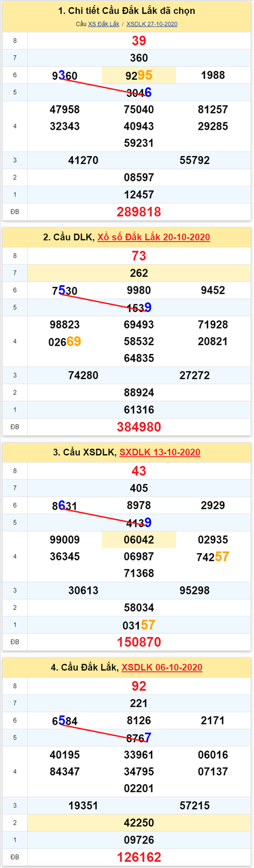The height and width of the screenshot is (868, 254).
Task: Open the SXDLK 13-10-2020 link
Action: point(160,452)
